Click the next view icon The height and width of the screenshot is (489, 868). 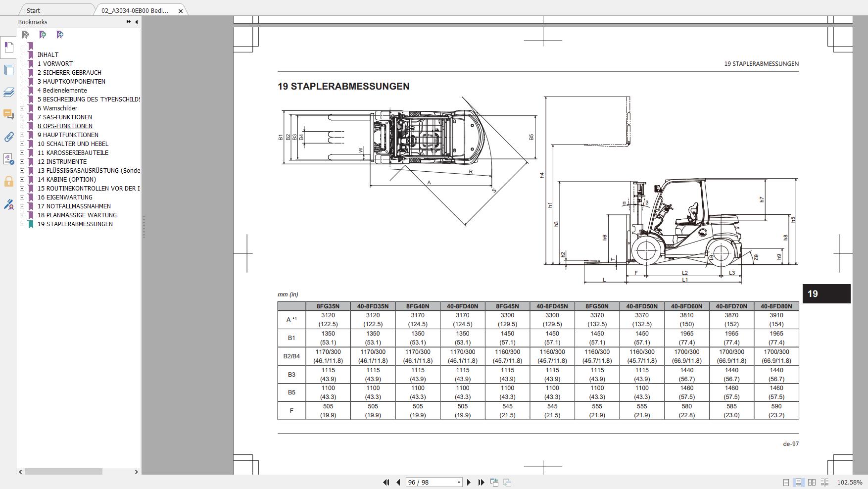tap(507, 482)
